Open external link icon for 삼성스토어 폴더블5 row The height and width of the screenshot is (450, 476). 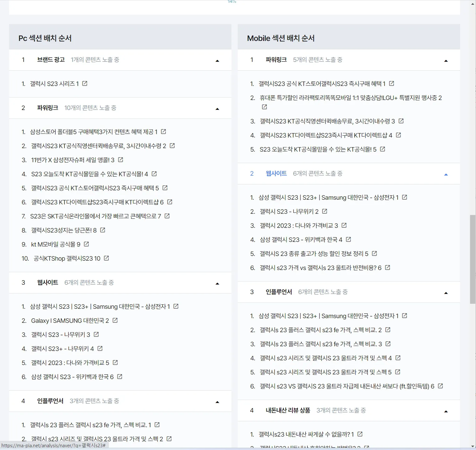(x=163, y=132)
